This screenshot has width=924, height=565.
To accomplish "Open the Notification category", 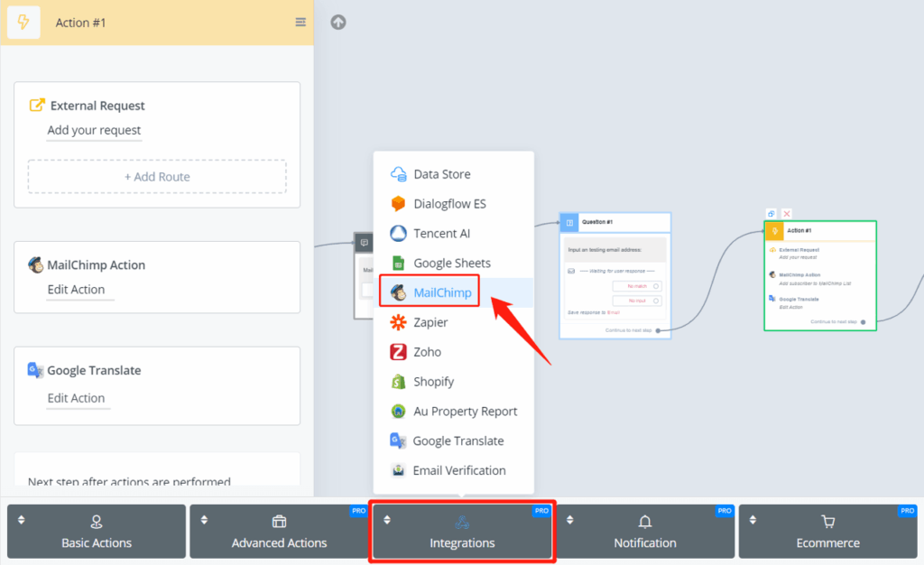I will coord(644,533).
